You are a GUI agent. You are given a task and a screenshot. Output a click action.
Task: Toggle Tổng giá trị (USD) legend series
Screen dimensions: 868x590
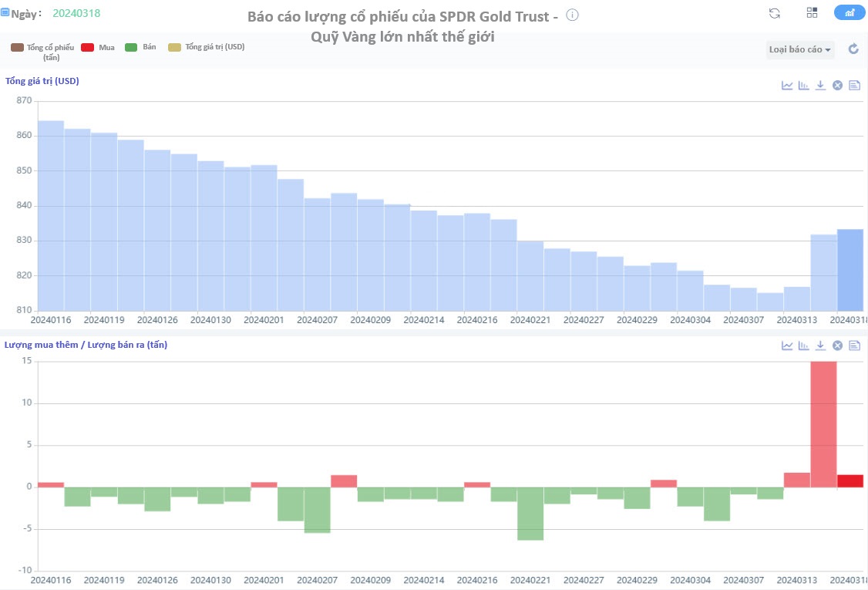tap(207, 47)
